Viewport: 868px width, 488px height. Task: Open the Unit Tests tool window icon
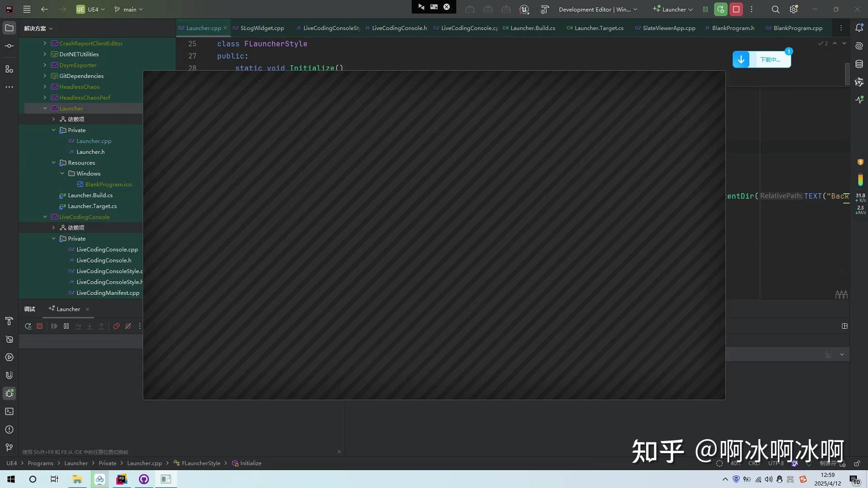coord(9,339)
